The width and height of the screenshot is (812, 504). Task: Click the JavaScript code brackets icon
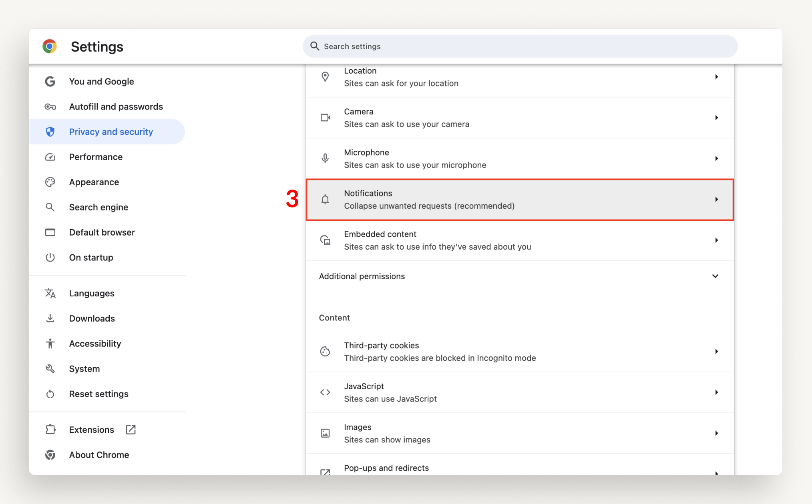tap(325, 392)
